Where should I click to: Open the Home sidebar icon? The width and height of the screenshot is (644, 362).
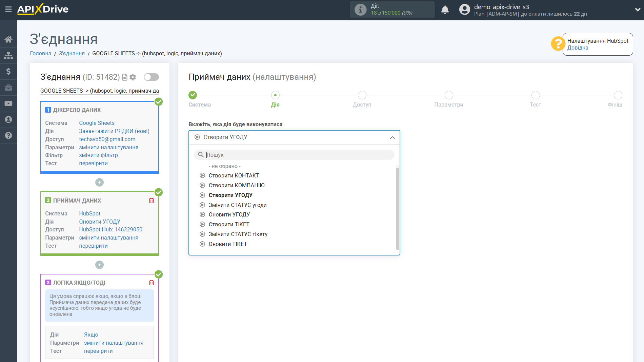[8, 39]
